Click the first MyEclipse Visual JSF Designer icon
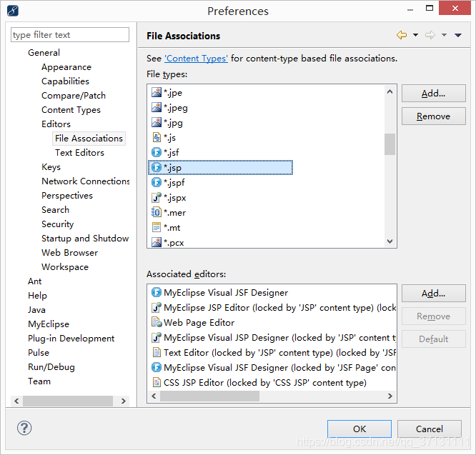The image size is (476, 455). pyautogui.click(x=157, y=292)
